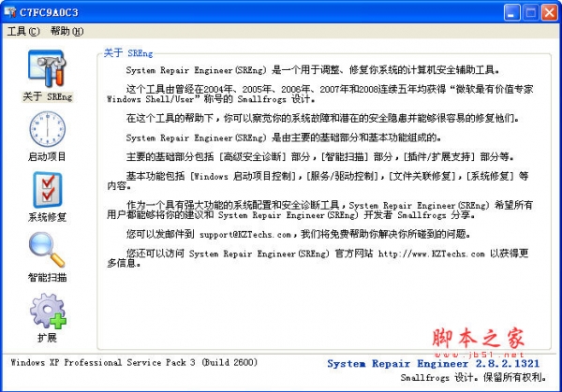The image size is (562, 392).
Task: Click the app icon in title bar
Action: point(10,12)
